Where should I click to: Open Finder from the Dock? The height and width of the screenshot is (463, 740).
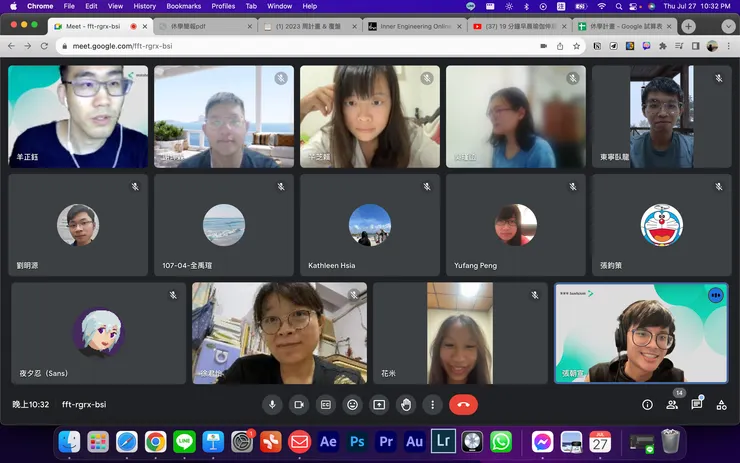tap(69, 442)
